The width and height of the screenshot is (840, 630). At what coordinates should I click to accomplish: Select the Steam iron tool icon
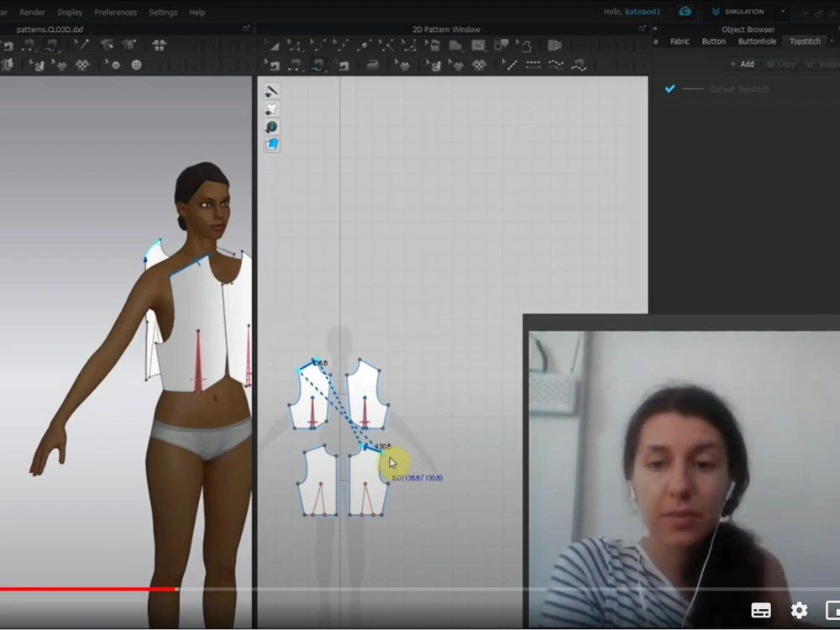pyautogui.click(x=372, y=66)
